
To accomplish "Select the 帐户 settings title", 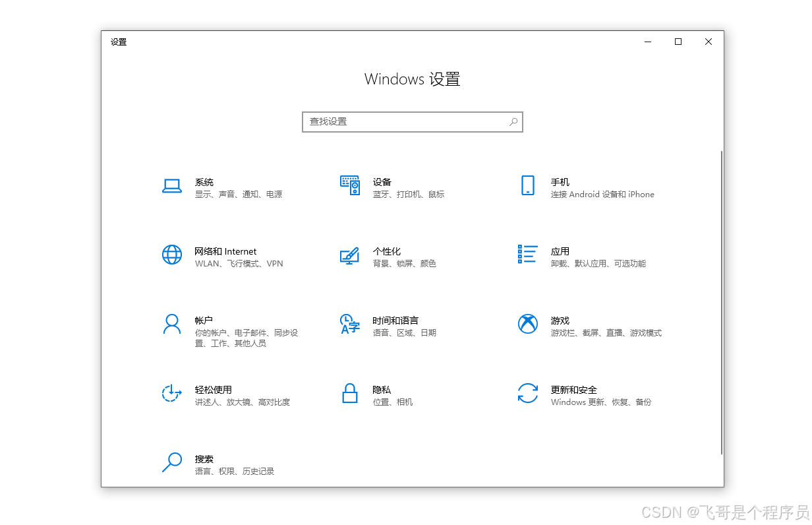I will (x=204, y=321).
